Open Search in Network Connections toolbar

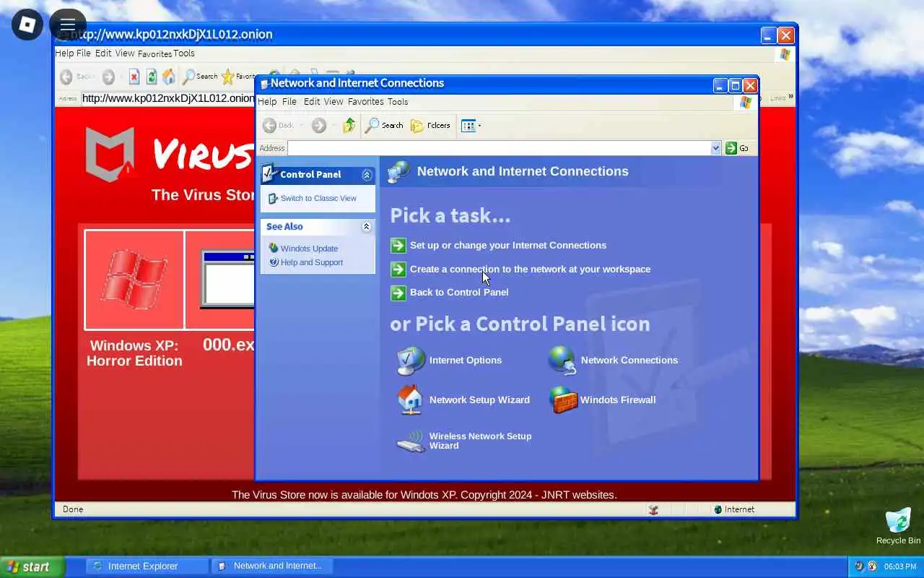pyautogui.click(x=384, y=126)
